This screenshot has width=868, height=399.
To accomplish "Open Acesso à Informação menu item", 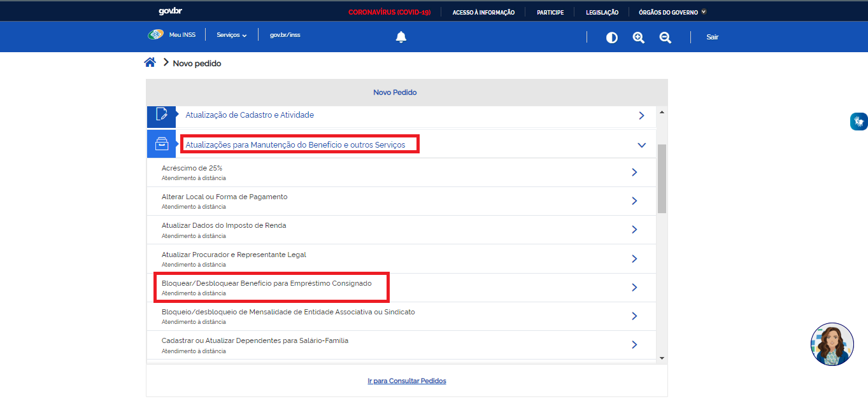I will pos(483,12).
